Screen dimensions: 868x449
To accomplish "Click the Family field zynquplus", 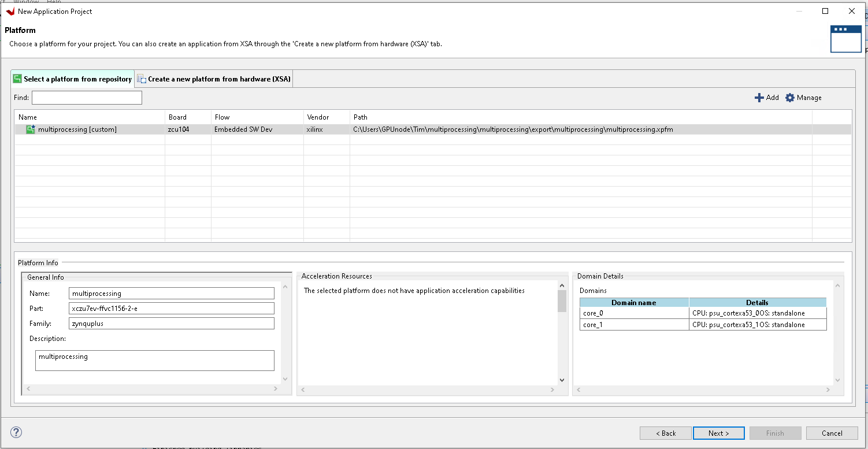I will (x=171, y=324).
